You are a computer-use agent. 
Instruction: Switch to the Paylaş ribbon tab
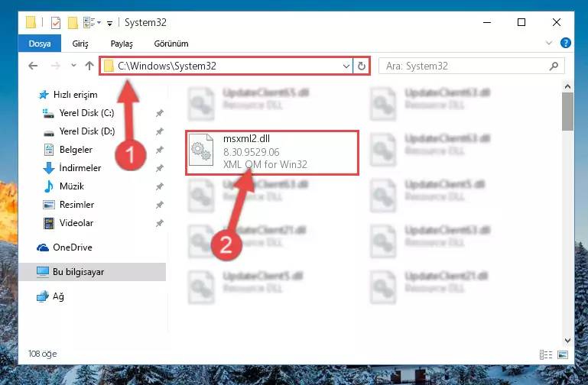click(122, 44)
